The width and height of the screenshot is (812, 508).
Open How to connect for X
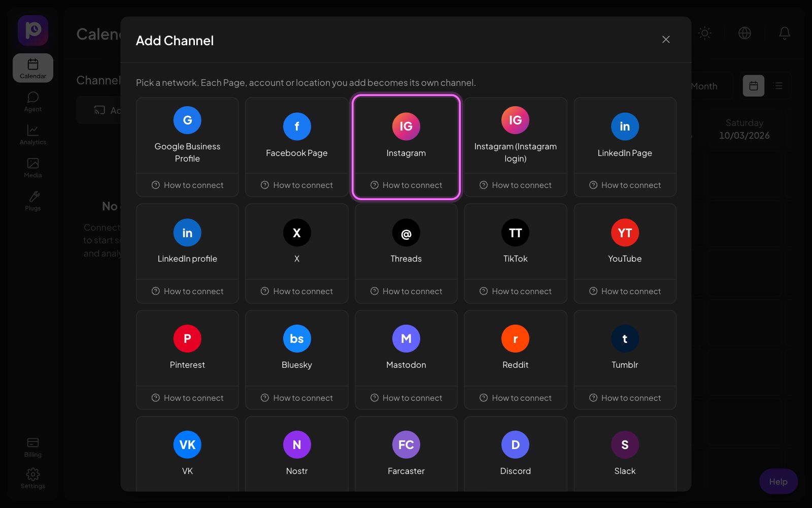point(297,291)
